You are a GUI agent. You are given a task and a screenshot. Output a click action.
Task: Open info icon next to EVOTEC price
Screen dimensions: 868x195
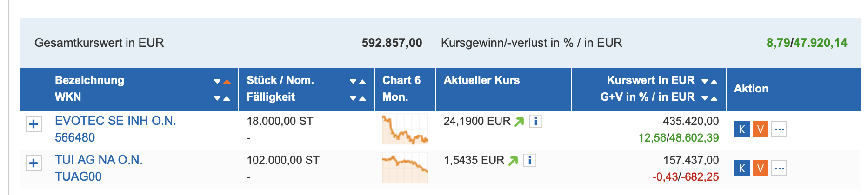(x=536, y=122)
